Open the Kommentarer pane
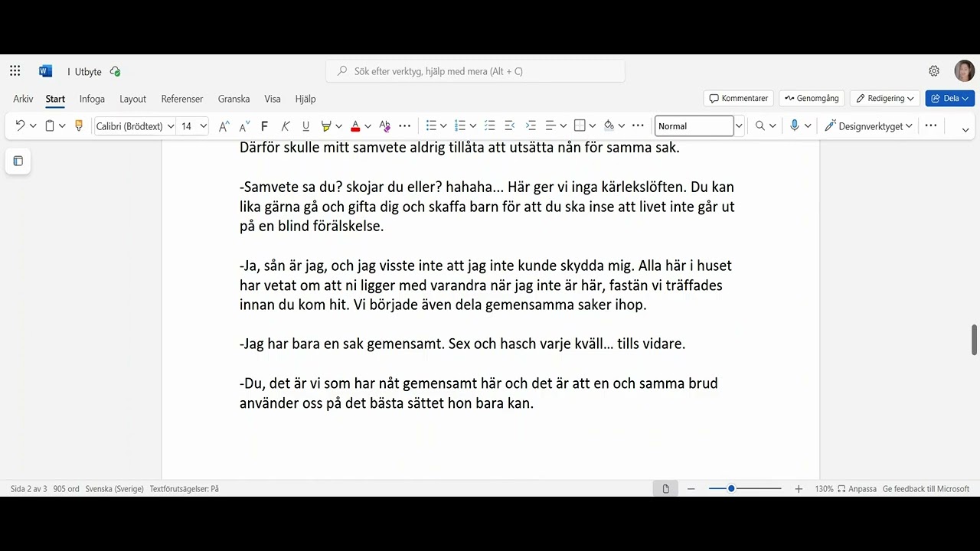980x551 pixels. [x=739, y=98]
